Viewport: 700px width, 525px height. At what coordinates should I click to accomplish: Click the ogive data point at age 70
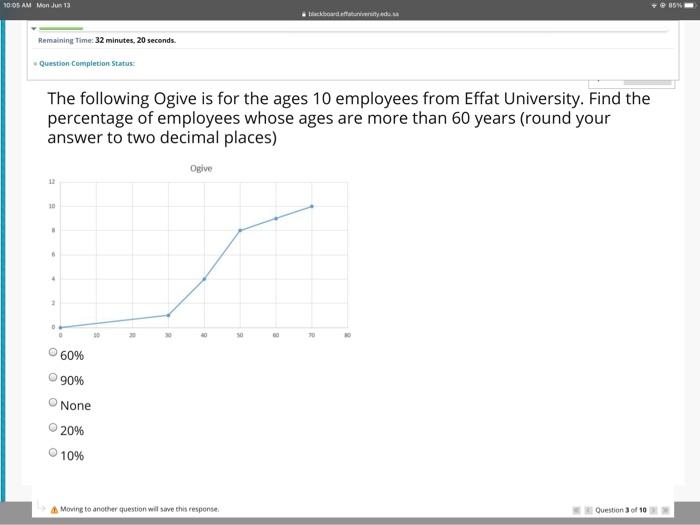pos(312,206)
